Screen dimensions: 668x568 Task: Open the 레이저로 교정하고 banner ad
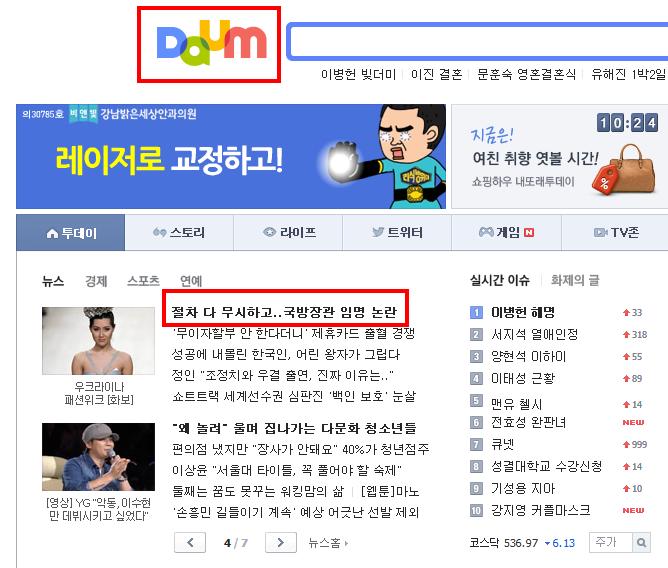click(x=231, y=156)
